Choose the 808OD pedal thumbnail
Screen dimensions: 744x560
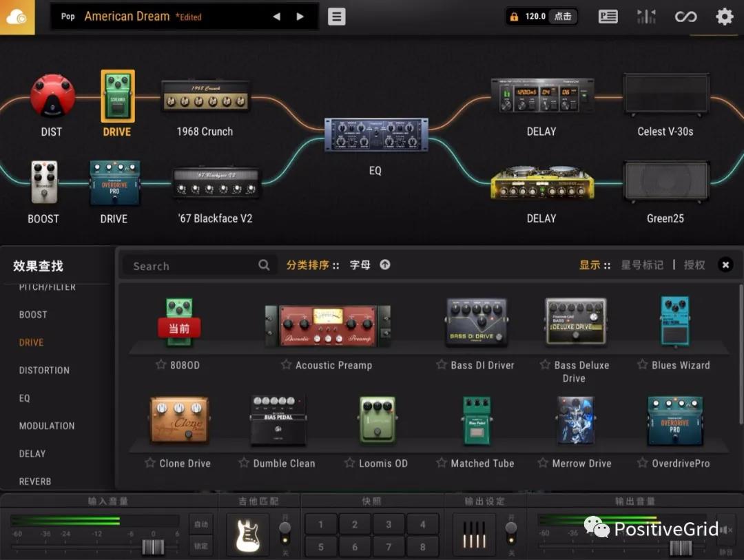pyautogui.click(x=179, y=323)
